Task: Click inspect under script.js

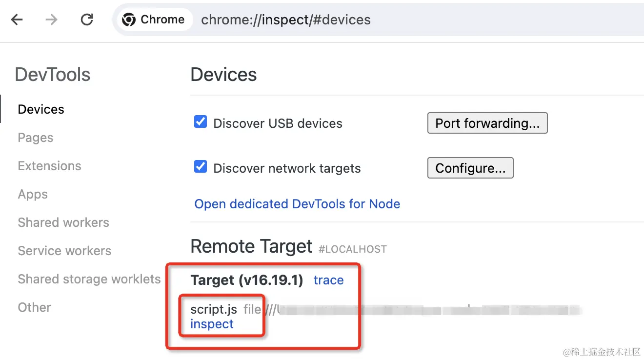Action: (212, 324)
